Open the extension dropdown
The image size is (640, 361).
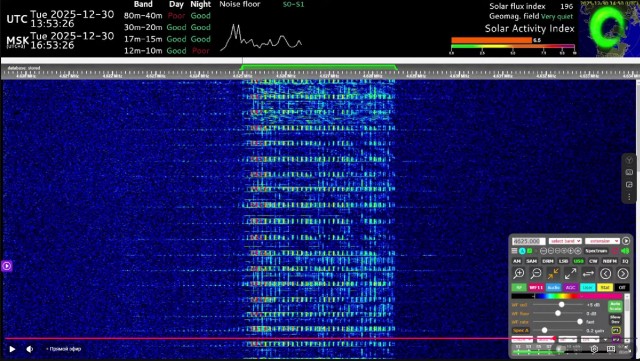tap(602, 241)
